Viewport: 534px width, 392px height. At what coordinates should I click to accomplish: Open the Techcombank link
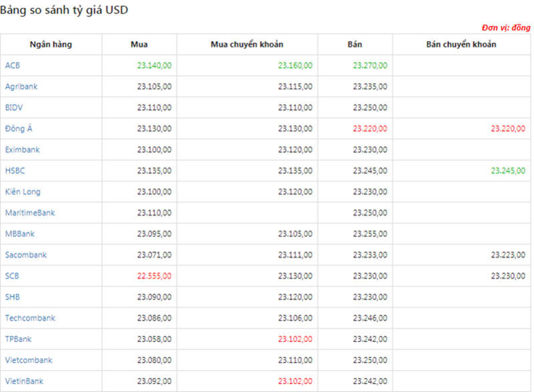(30, 318)
